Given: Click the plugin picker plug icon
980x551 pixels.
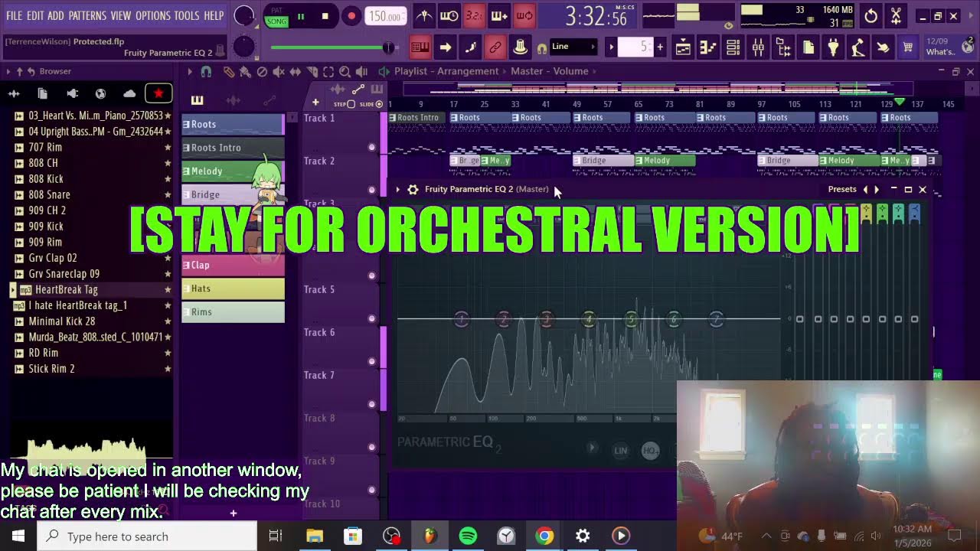Looking at the screenshot, I should [x=833, y=47].
